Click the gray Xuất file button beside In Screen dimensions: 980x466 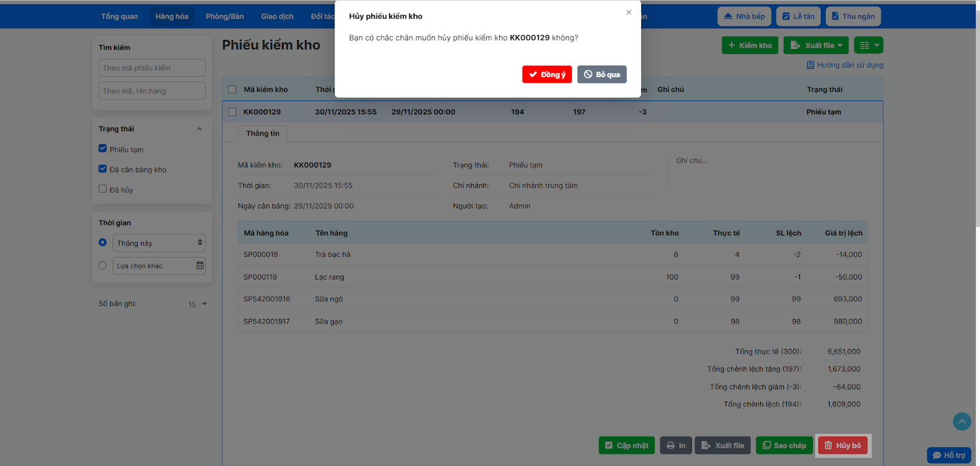click(x=723, y=446)
